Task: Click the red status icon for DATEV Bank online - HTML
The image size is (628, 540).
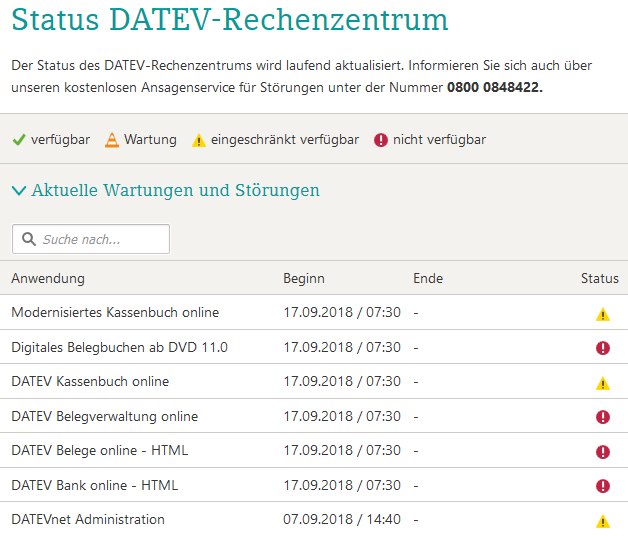Action: [x=603, y=486]
